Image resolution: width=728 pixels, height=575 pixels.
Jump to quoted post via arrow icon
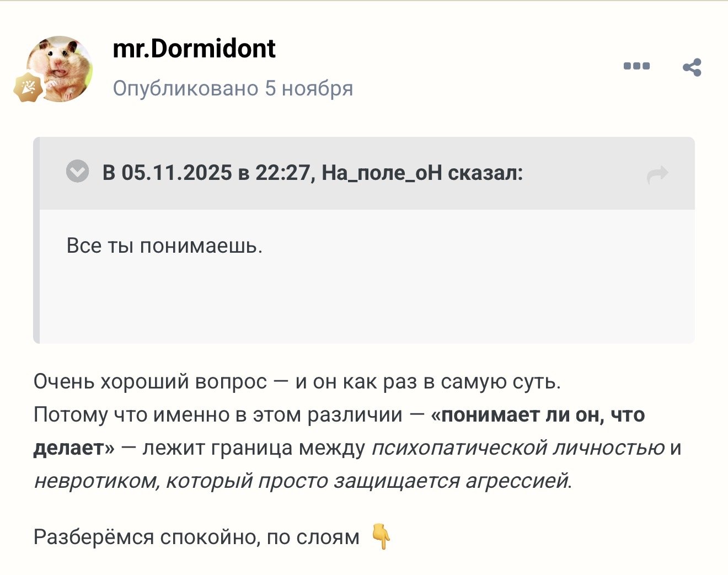657,174
